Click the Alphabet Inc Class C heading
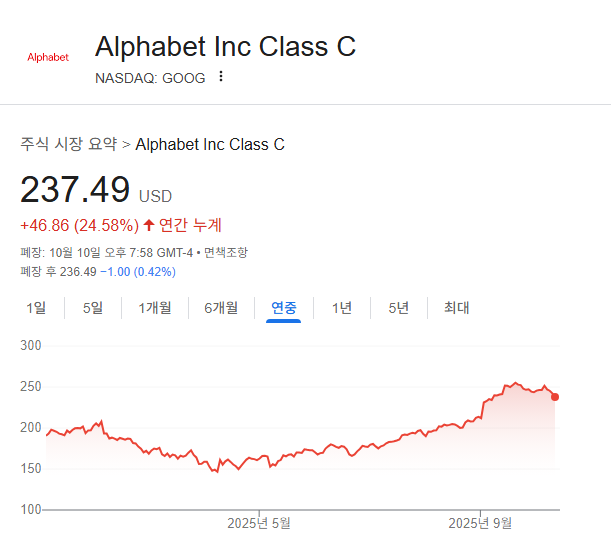Viewport: 611px width, 545px height. coord(225,46)
